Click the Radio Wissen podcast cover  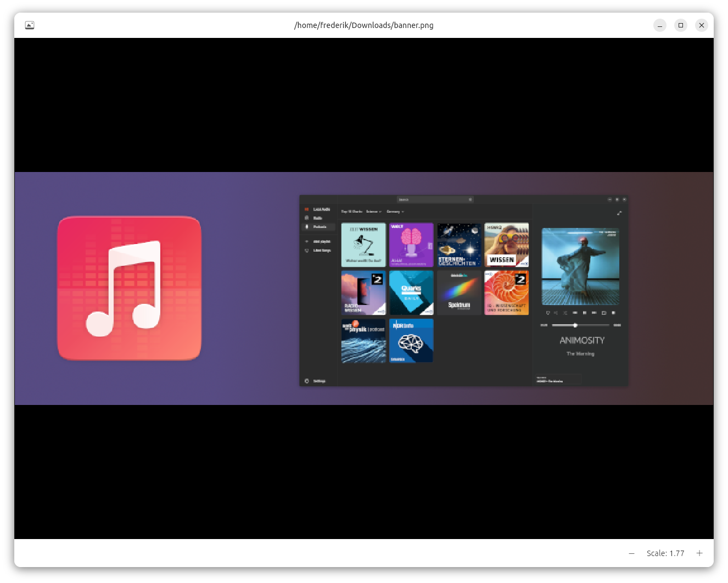(363, 293)
